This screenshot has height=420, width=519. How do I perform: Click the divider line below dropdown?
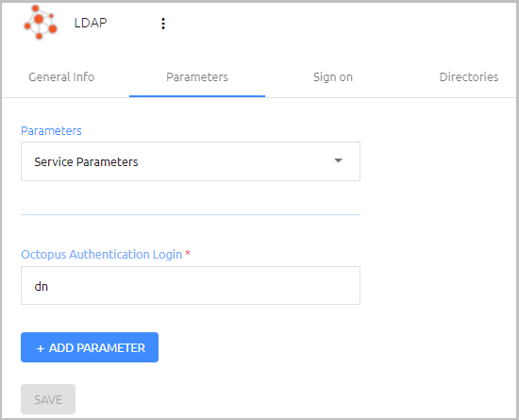pos(191,215)
